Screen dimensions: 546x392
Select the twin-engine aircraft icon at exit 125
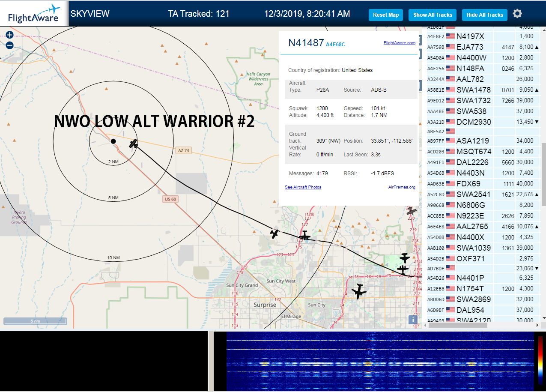(x=304, y=236)
